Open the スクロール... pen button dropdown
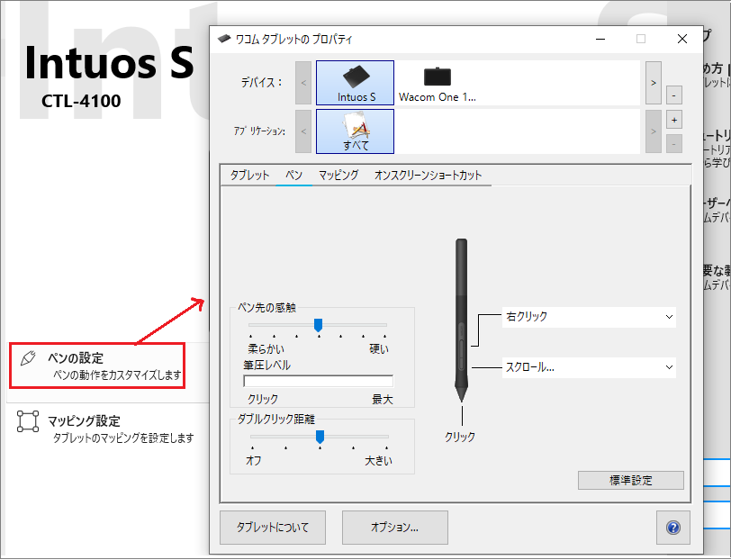 click(x=589, y=367)
